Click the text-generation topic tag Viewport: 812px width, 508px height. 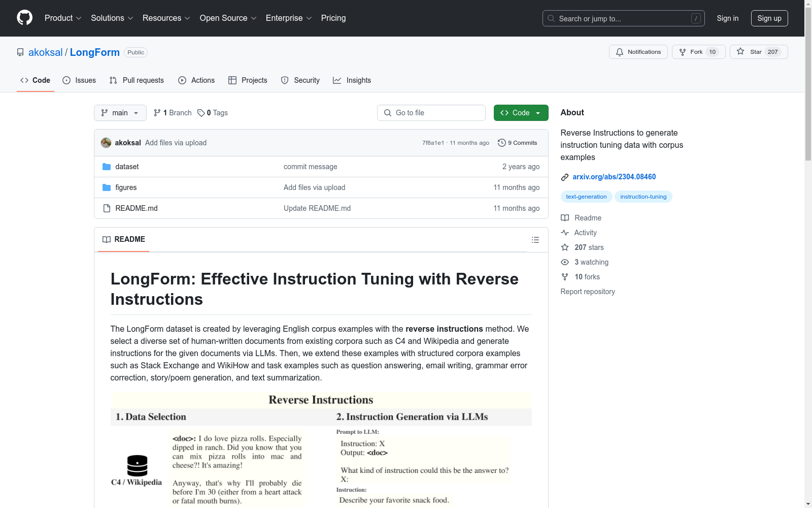coord(586,197)
